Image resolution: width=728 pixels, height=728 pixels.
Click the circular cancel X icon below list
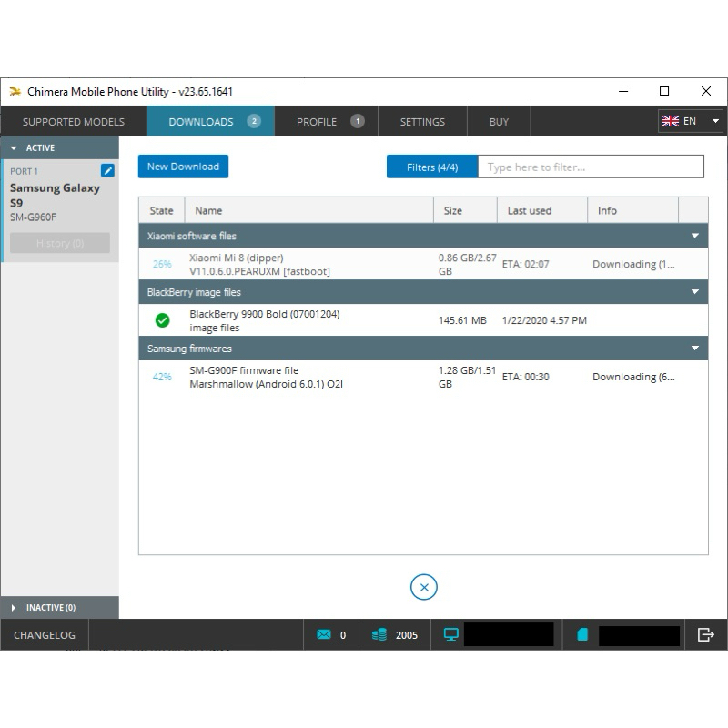coord(423,587)
